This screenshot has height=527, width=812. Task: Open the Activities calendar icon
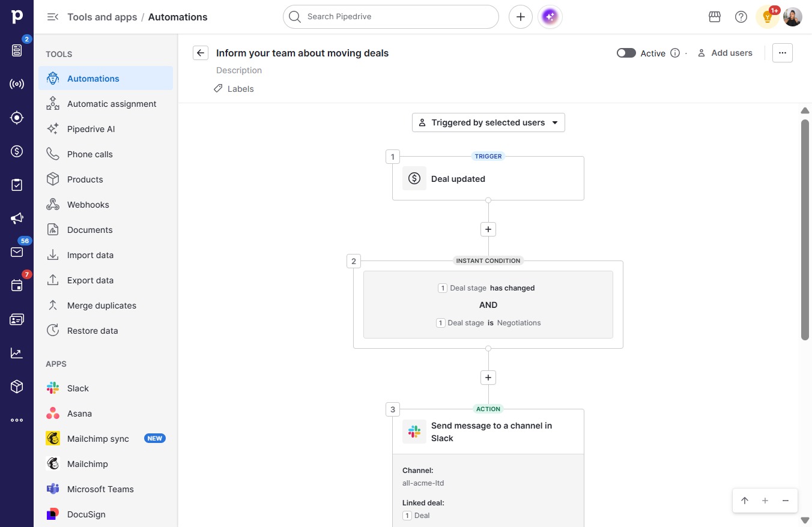tap(17, 286)
